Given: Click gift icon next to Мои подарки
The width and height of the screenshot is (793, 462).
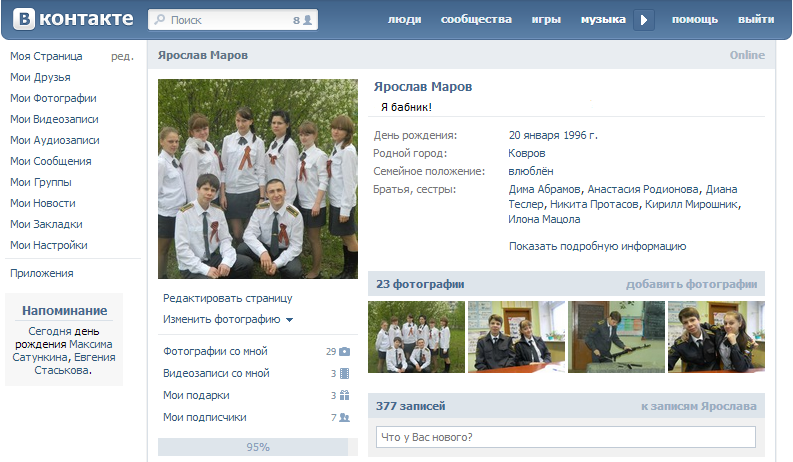Looking at the screenshot, I should coord(344,396).
